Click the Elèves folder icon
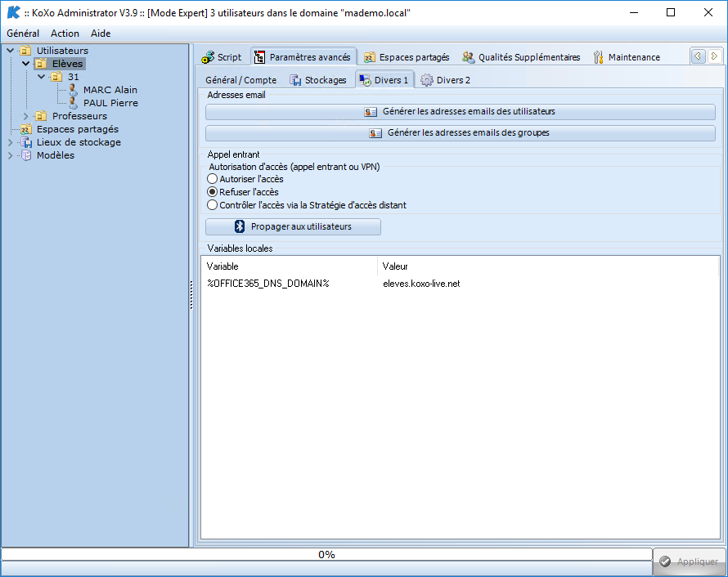The image size is (728, 577). [42, 64]
